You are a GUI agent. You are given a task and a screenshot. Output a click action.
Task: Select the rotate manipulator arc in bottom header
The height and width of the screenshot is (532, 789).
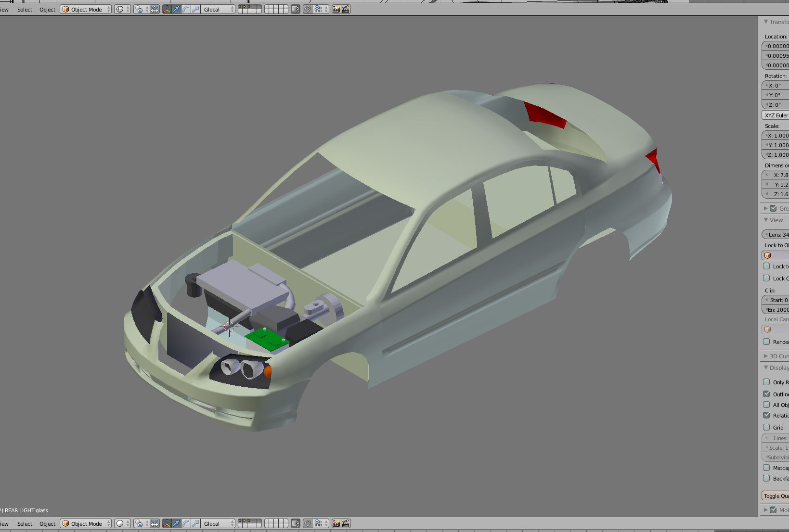[x=186, y=523]
